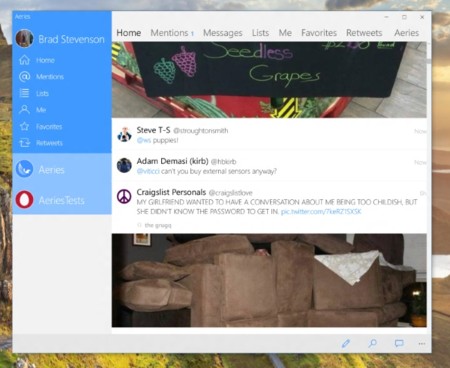Switch to the Messages tab

pyautogui.click(x=223, y=33)
